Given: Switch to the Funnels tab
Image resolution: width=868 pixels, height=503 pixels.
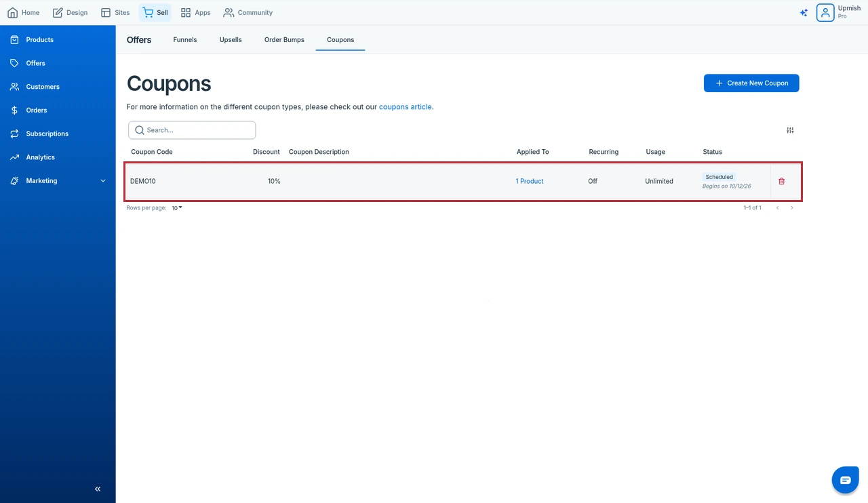Looking at the screenshot, I should click(185, 40).
